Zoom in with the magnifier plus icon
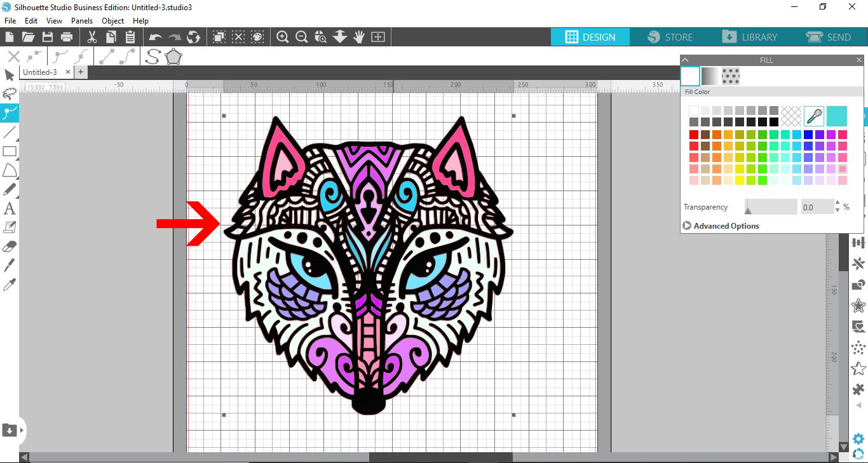 tap(283, 37)
